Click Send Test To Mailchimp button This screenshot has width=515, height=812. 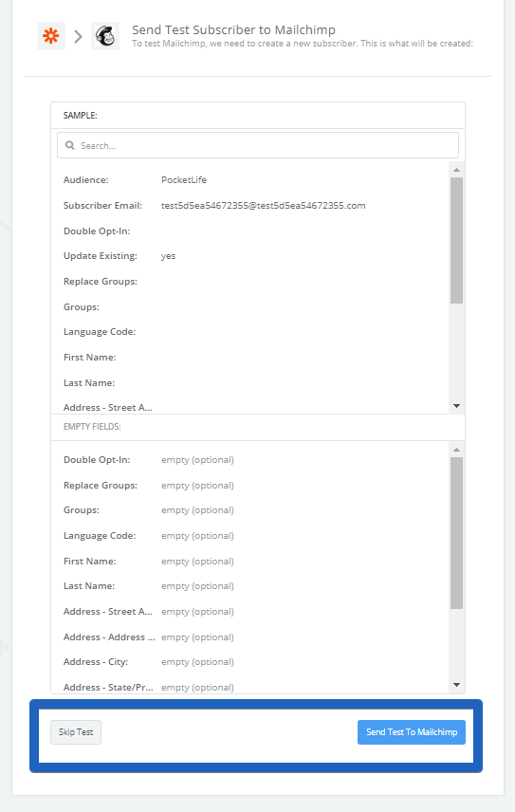click(x=412, y=732)
